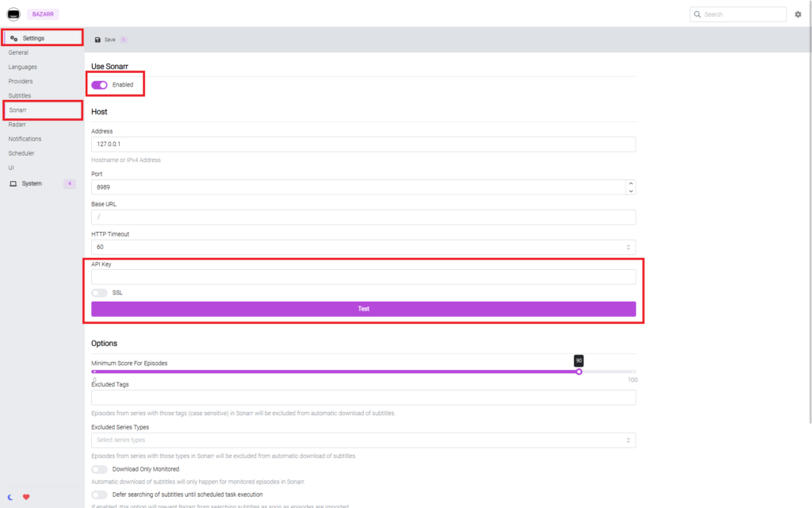Enable Download Only Monitored switch
The width and height of the screenshot is (812, 508).
coord(99,470)
